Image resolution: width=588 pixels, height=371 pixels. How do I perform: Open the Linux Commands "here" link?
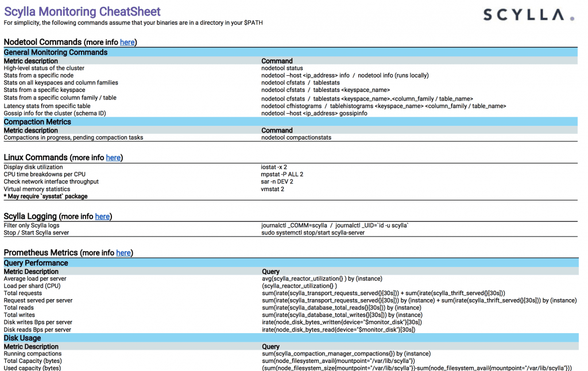[113, 157]
